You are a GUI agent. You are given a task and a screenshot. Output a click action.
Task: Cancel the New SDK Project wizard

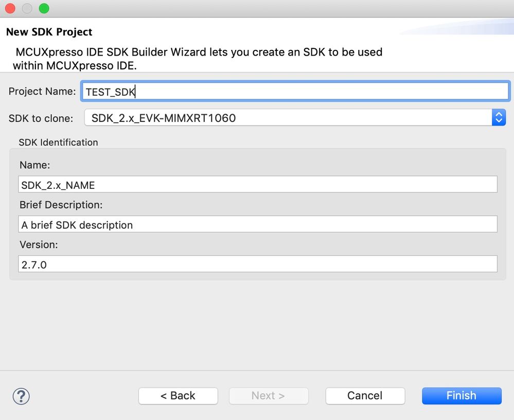365,396
